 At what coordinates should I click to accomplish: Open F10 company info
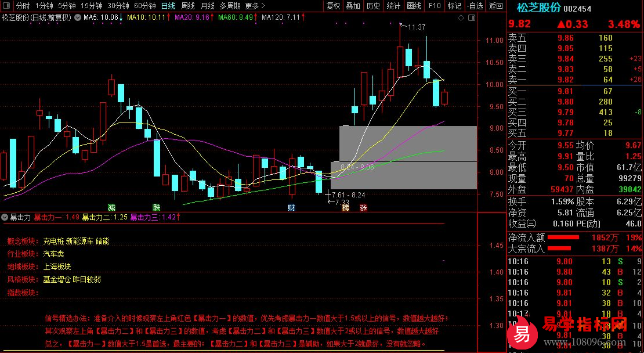pyautogui.click(x=435, y=6)
